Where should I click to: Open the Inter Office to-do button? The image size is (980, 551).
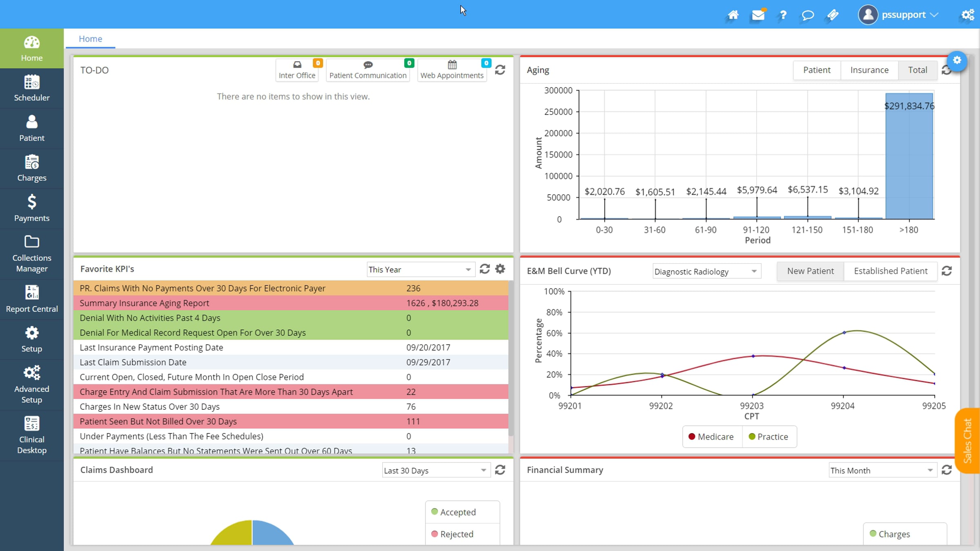(297, 70)
